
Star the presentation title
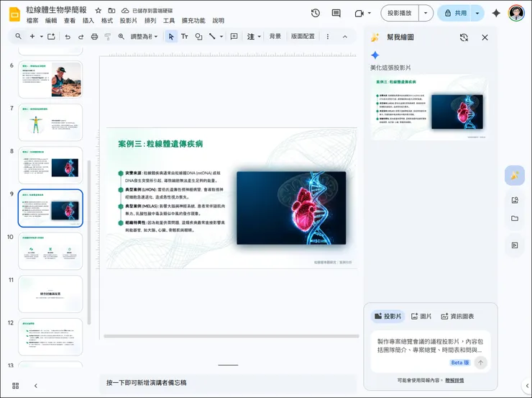pyautogui.click(x=98, y=11)
